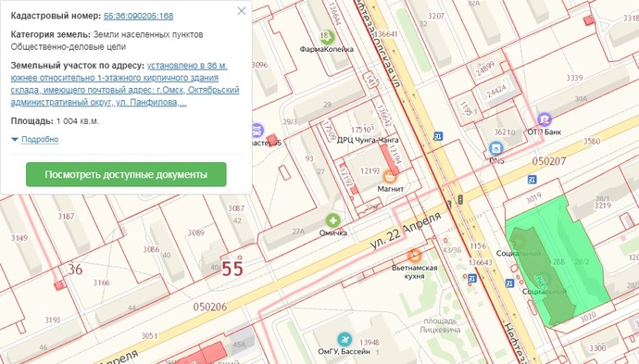639x364 pixels.
Task: Click bus stop icon beside parcel 136643
Action: [472, 279]
